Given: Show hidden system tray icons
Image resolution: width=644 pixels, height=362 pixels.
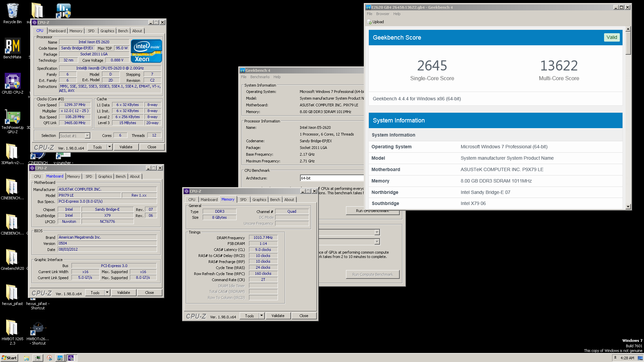Looking at the screenshot, I should (615, 358).
